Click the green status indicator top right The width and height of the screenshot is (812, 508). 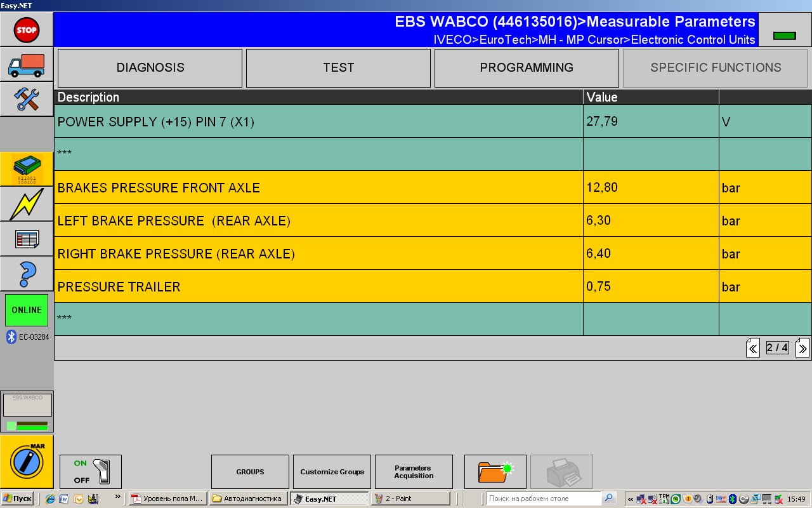[x=785, y=36]
